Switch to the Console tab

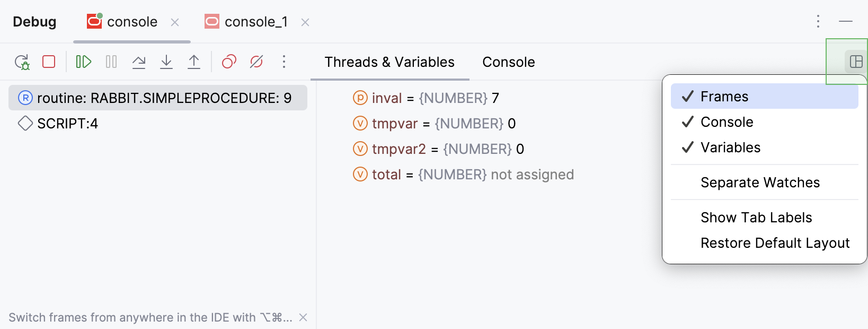coord(508,62)
